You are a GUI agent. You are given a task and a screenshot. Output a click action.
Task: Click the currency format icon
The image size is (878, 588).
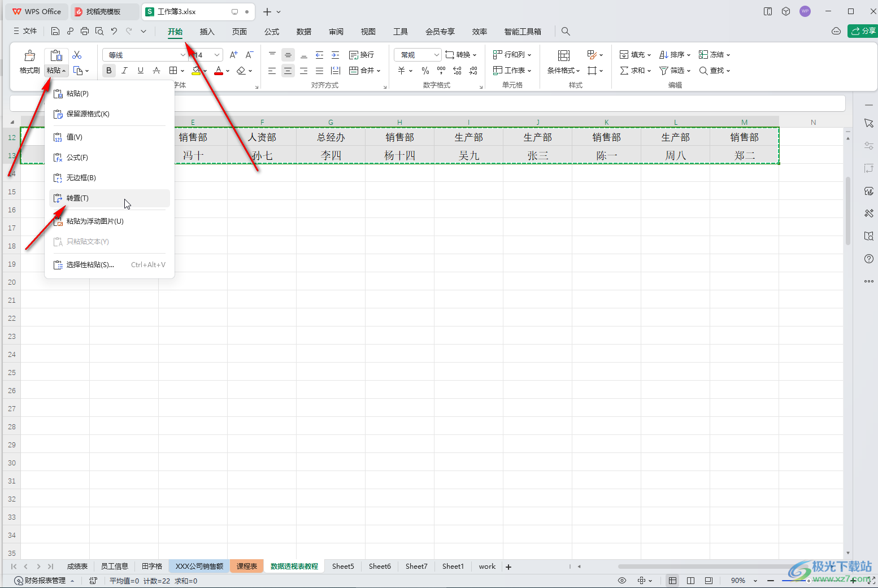402,71
